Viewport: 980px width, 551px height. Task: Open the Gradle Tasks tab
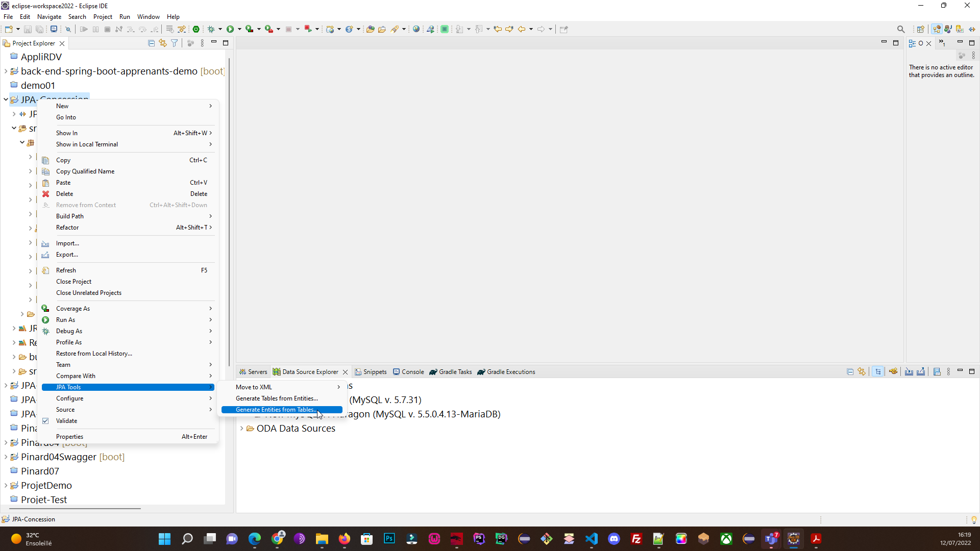pos(456,372)
